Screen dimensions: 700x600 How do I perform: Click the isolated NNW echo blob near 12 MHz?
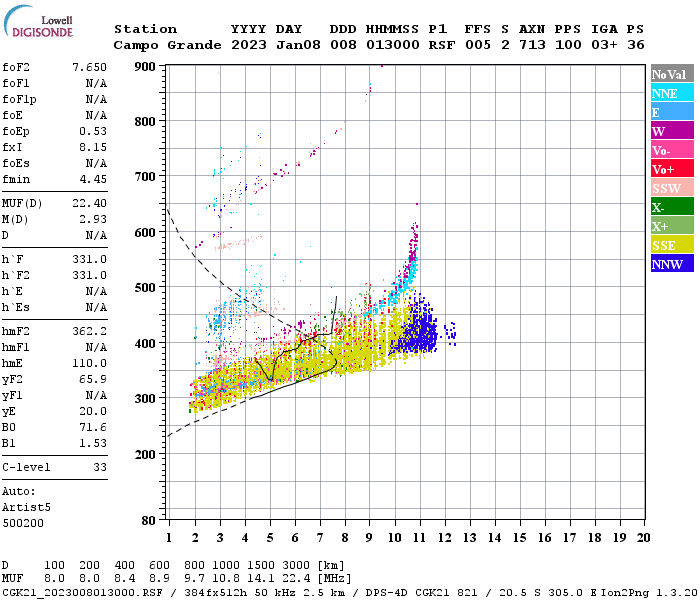coord(450,333)
